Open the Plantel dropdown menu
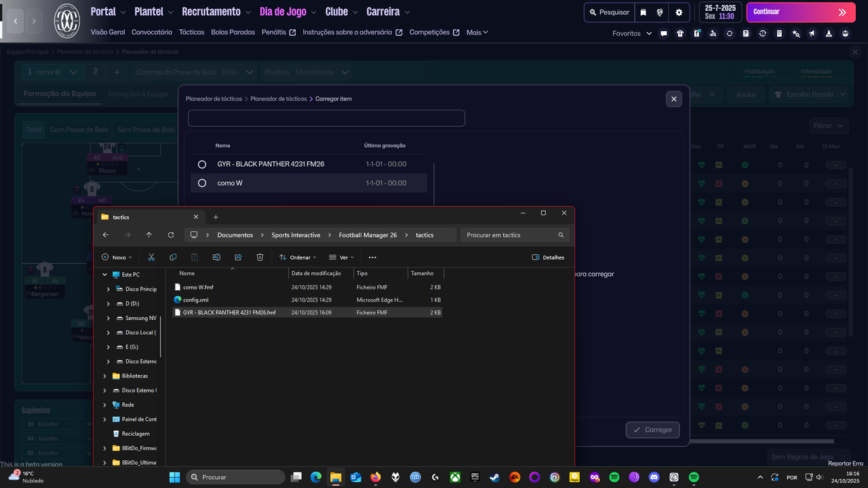Viewport: 868px width, 488px height. (154, 12)
